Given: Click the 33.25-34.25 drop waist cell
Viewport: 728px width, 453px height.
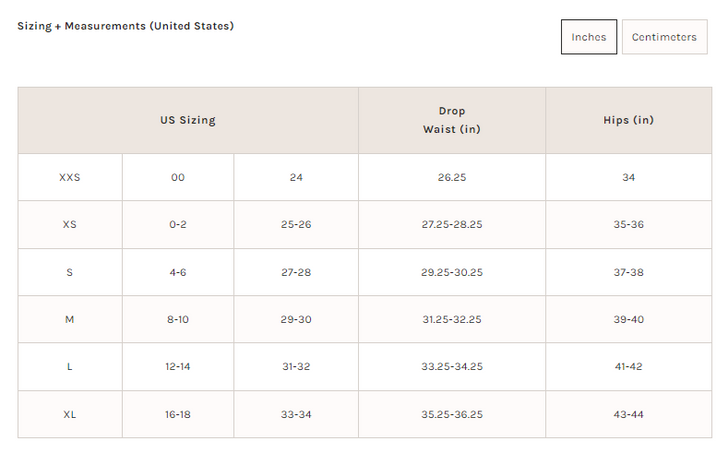Looking at the screenshot, I should [452, 367].
